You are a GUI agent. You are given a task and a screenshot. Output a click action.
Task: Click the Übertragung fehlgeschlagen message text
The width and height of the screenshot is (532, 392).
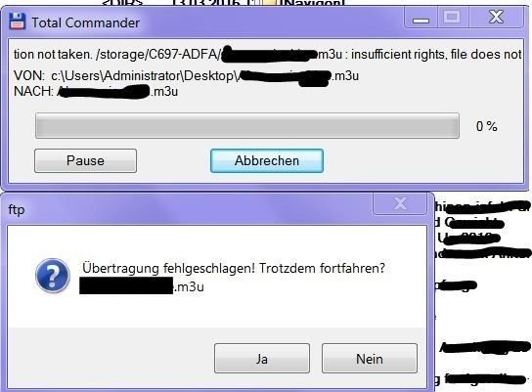[x=234, y=268]
